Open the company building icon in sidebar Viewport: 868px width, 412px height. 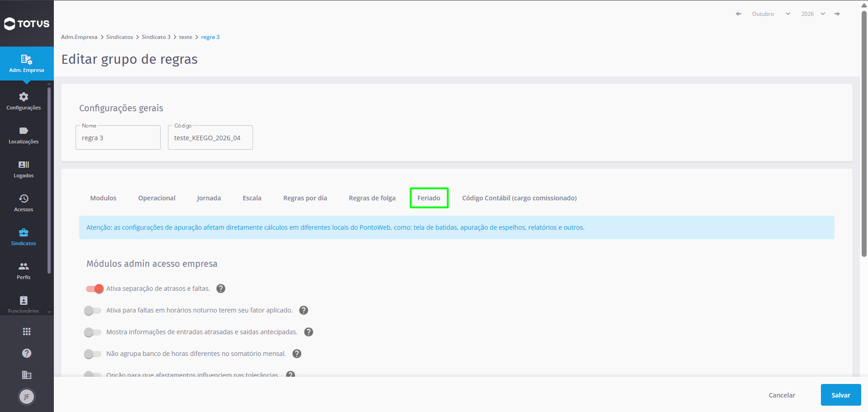pyautogui.click(x=27, y=375)
